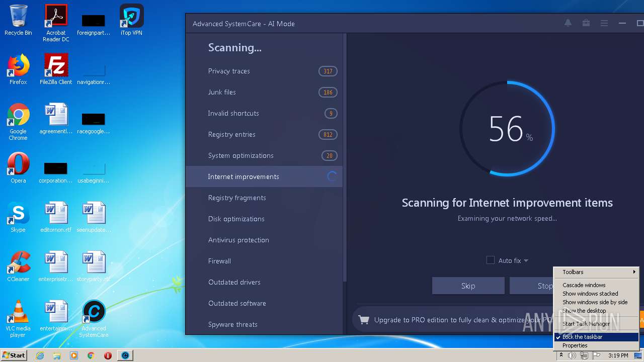Screen dimensions: 644x362
Task: Choose Cascade windows from context menu
Action: [x=596, y=285]
